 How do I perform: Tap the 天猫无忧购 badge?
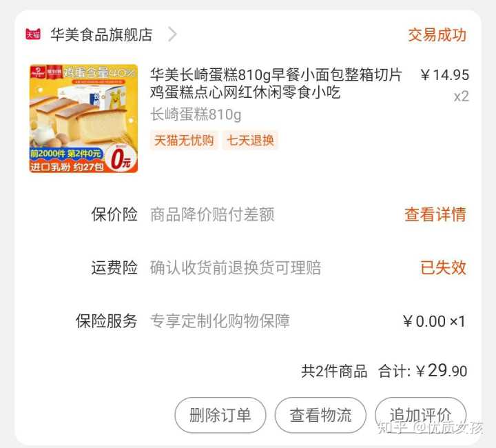pyautogui.click(x=184, y=140)
